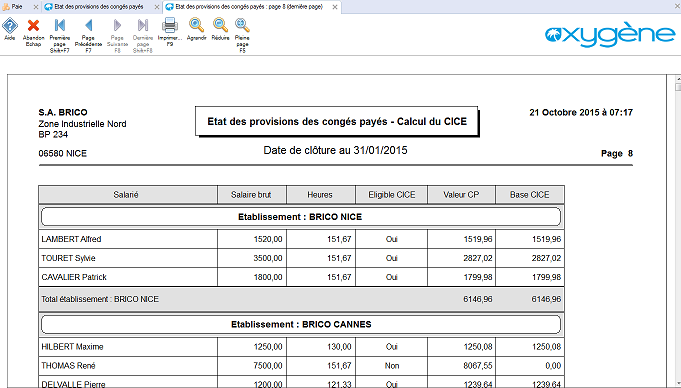Click the Page 8 label

click(x=617, y=153)
